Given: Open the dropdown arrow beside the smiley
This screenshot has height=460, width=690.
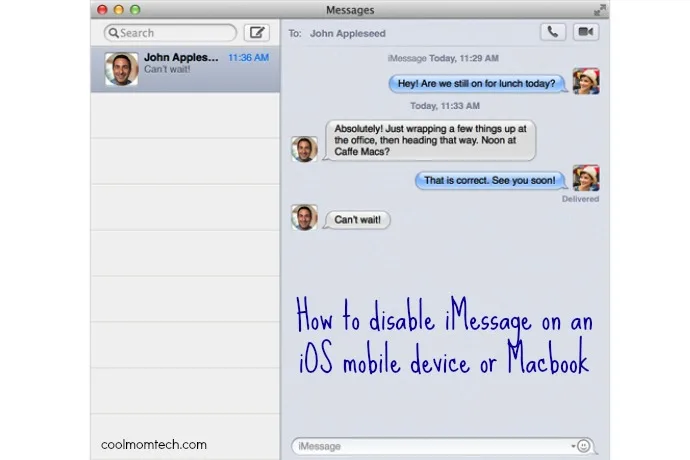Looking at the screenshot, I should click(573, 446).
